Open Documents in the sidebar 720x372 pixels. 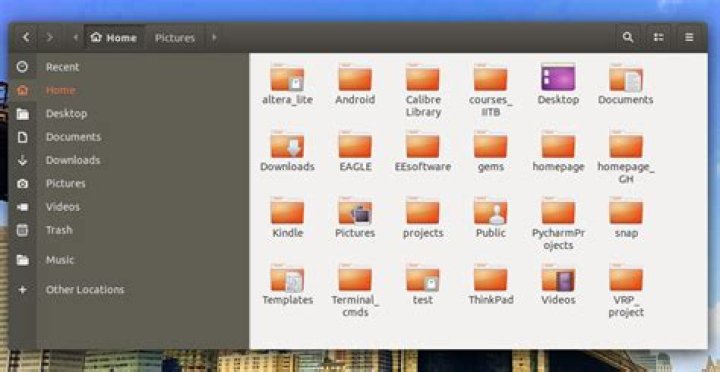coord(129,137)
